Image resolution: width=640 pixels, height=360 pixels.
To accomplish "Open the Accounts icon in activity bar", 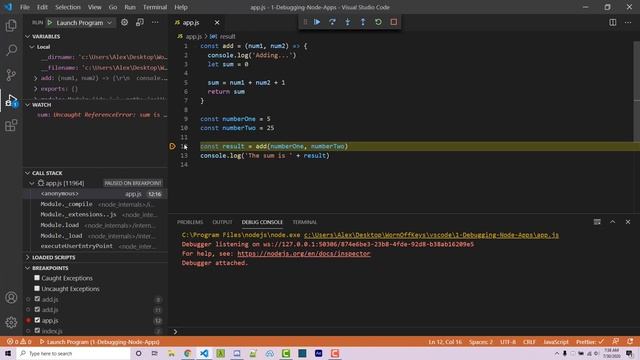I will point(11,298).
